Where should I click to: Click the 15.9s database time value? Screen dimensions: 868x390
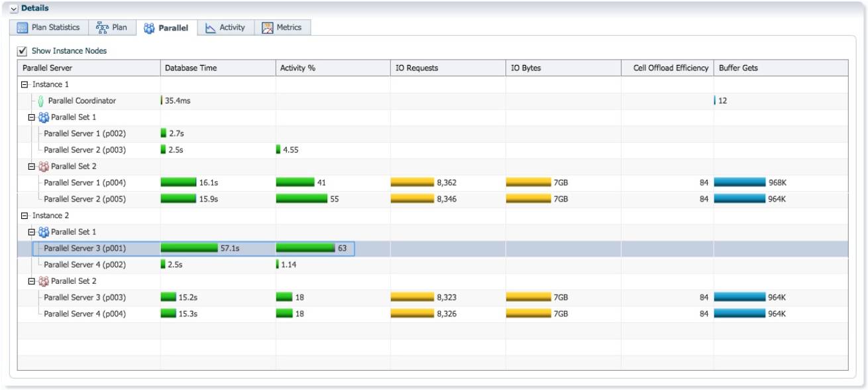[208, 199]
